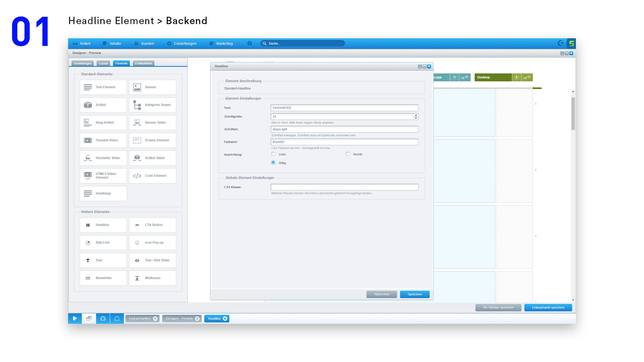Select Links alignment radio button
Screen dimensions: 644x362
pyautogui.click(x=273, y=154)
